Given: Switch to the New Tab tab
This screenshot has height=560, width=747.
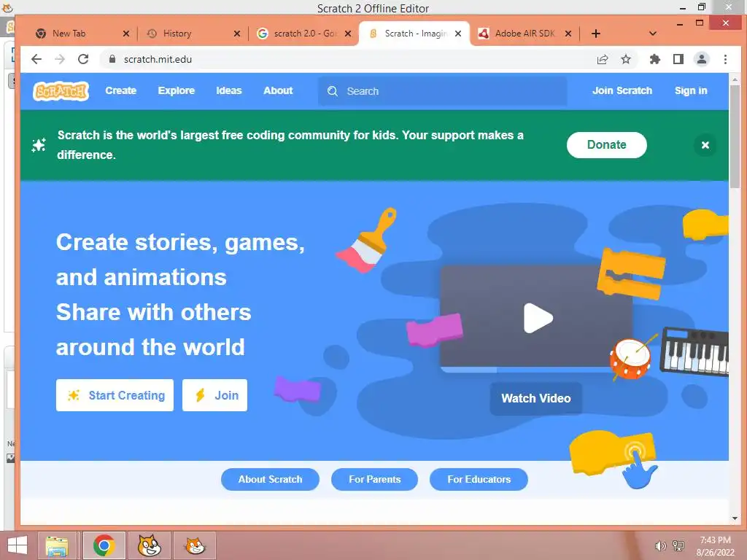Looking at the screenshot, I should coord(76,34).
